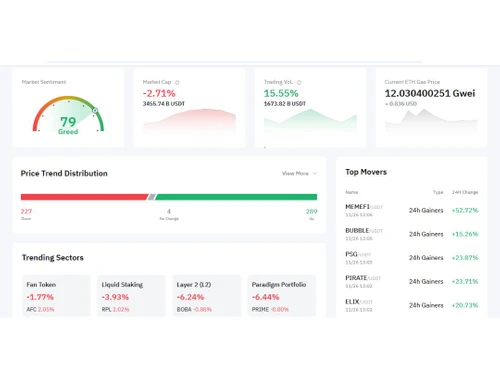Click the Type column header in Top Movers
This screenshot has height=375, width=500.
(x=438, y=192)
